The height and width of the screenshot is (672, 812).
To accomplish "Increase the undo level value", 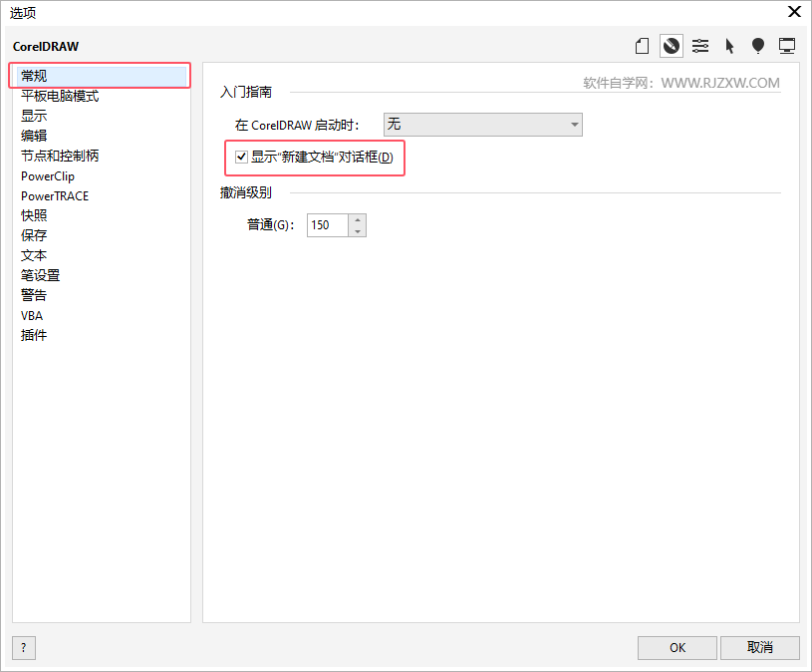I will [x=358, y=219].
